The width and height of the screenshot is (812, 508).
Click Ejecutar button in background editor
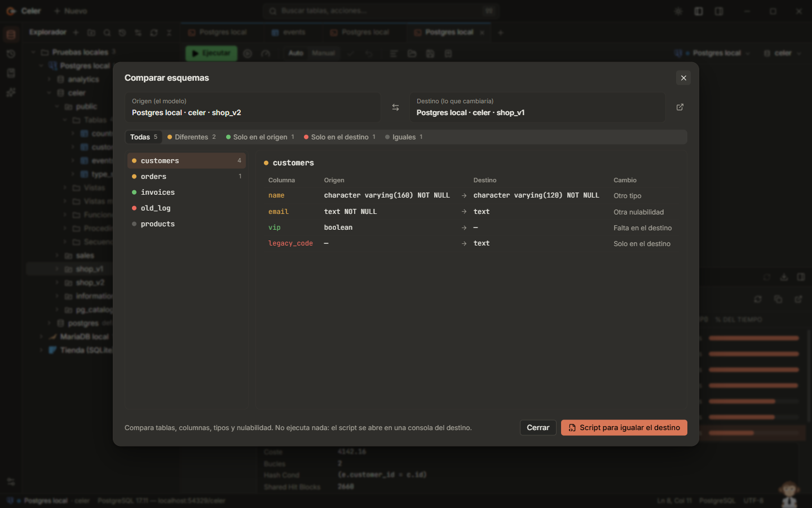(211, 53)
